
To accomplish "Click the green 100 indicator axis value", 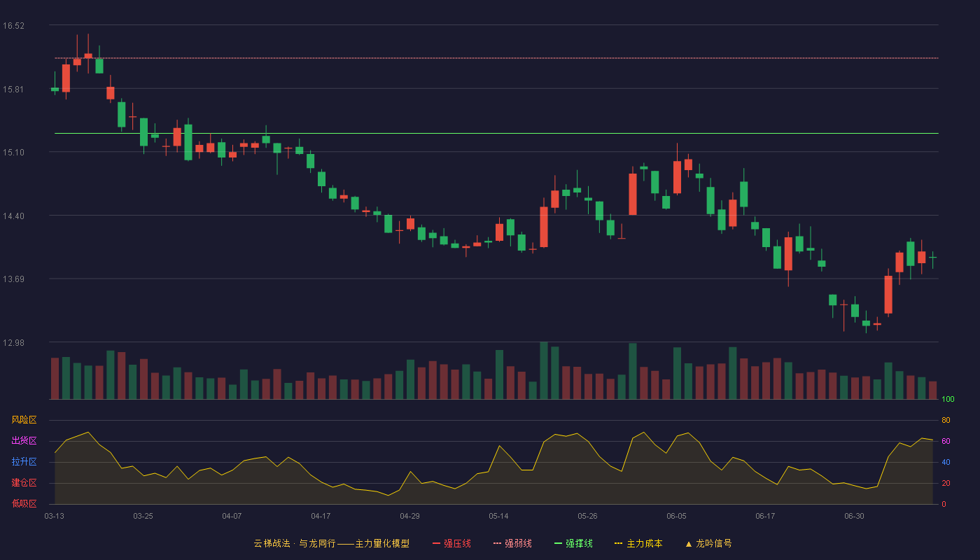I will click(948, 400).
